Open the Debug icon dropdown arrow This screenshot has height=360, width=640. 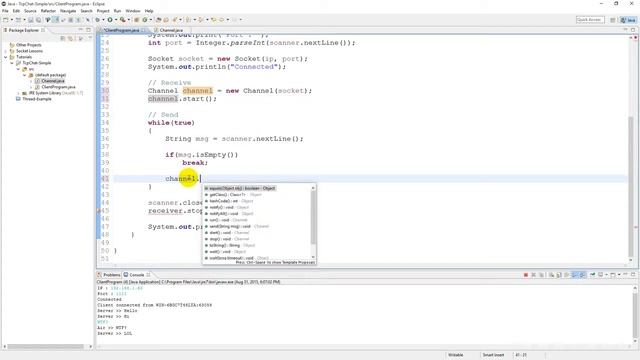click(x=103, y=20)
